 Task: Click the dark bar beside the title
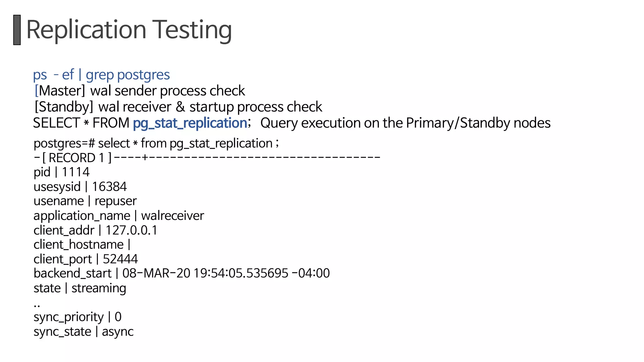coord(17,30)
